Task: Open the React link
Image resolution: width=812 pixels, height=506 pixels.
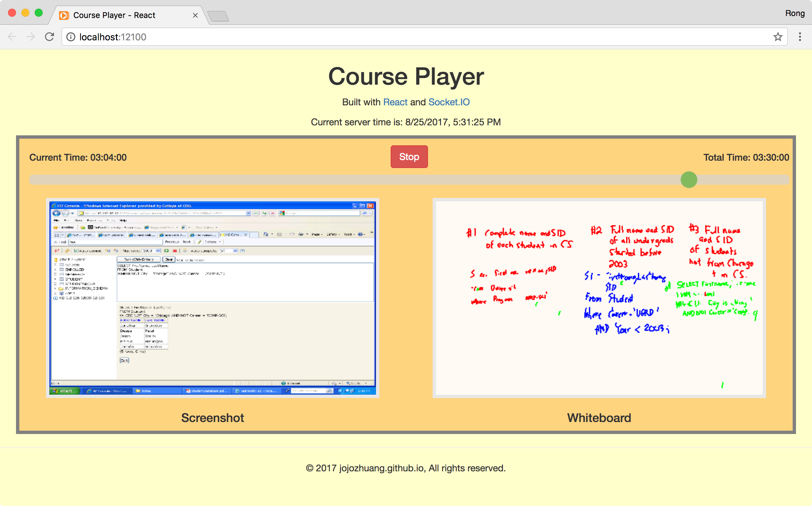Action: pos(395,102)
